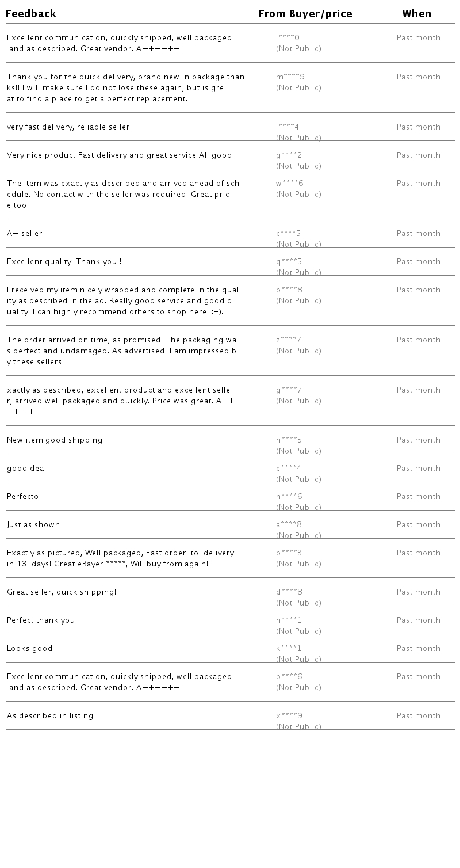
Task: Click buyer n****6 next to "Perfecto"
Action: point(289,497)
